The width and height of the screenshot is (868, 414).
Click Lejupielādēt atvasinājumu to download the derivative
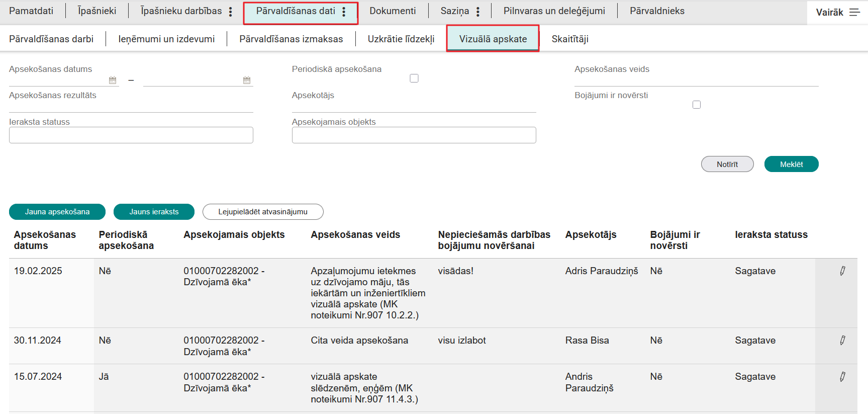coord(263,212)
